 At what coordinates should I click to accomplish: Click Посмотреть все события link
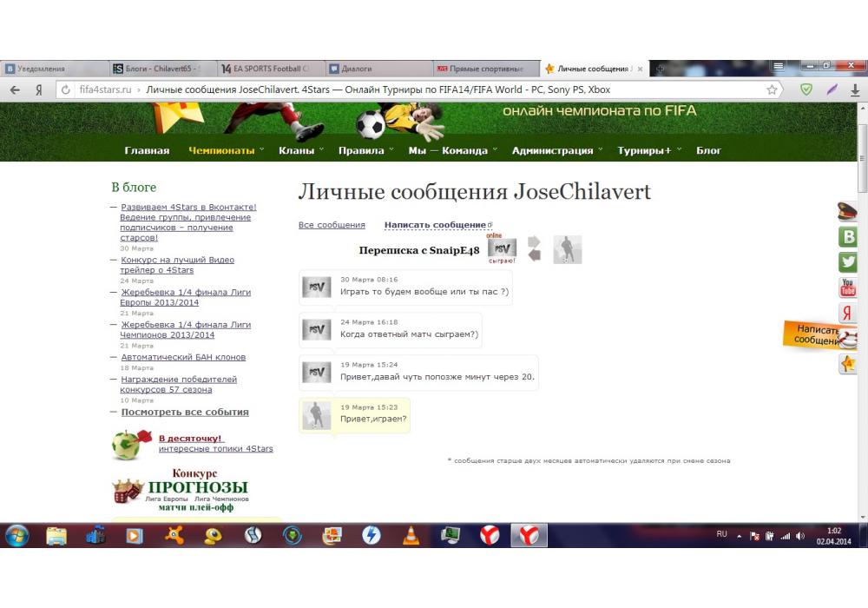coord(185,412)
